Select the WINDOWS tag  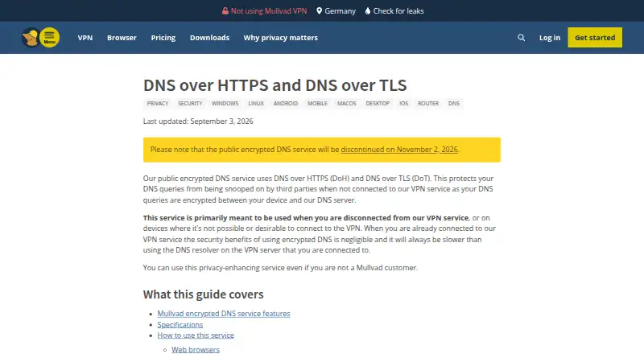pos(225,104)
